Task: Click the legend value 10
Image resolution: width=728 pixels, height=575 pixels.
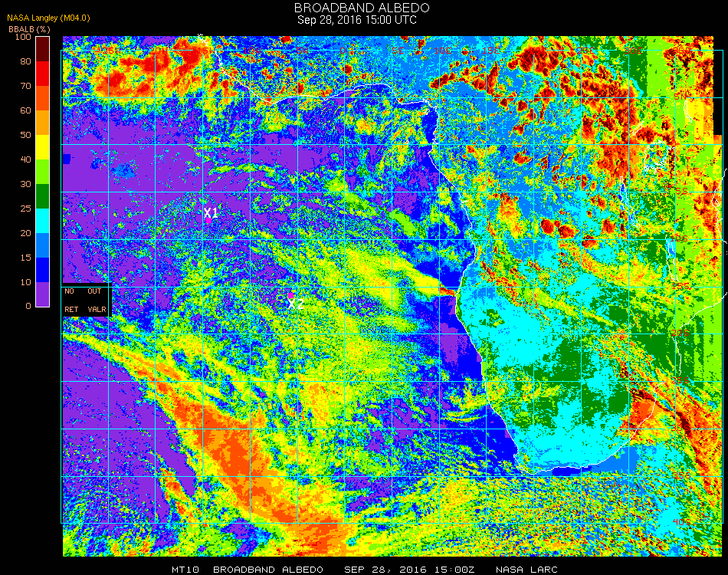Action: [25, 282]
